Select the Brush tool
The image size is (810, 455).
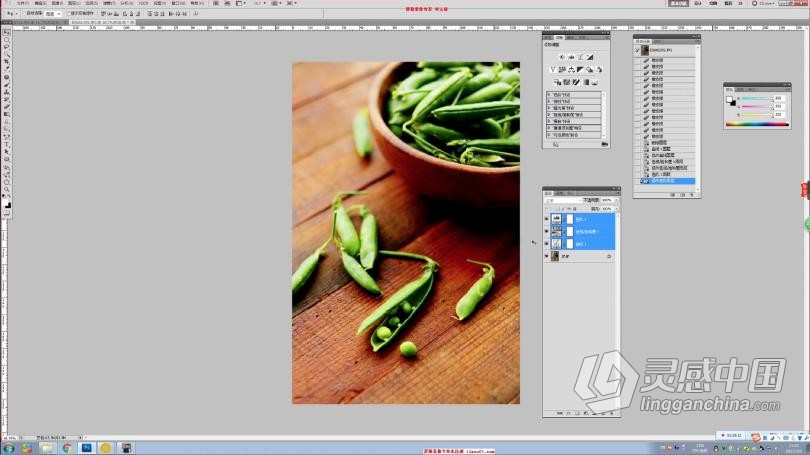pos(7,84)
